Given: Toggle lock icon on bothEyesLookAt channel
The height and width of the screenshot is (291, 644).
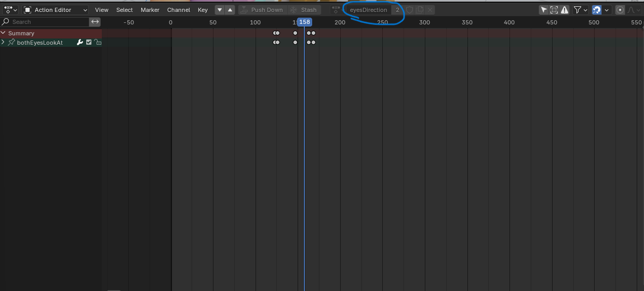Looking at the screenshot, I should pyautogui.click(x=98, y=43).
